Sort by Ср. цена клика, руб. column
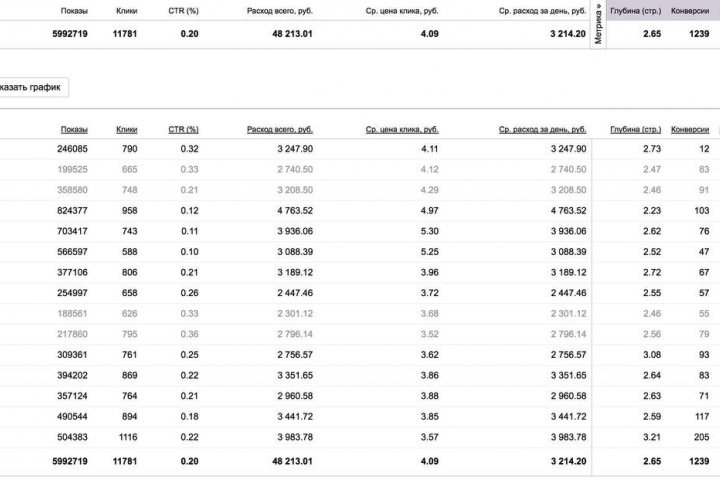Viewport: 720px width, 480px height. point(402,130)
